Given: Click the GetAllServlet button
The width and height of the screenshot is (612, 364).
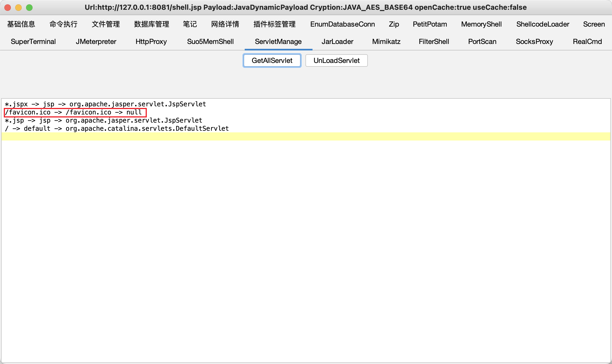Looking at the screenshot, I should tap(272, 60).
